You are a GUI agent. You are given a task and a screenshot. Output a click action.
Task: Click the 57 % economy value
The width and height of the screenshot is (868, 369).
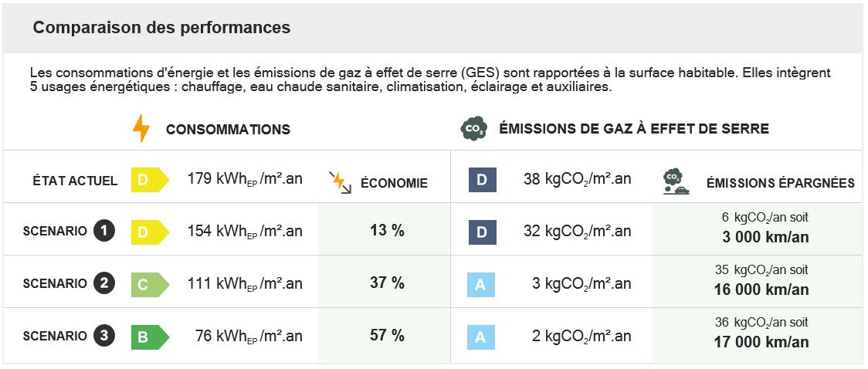(x=387, y=335)
